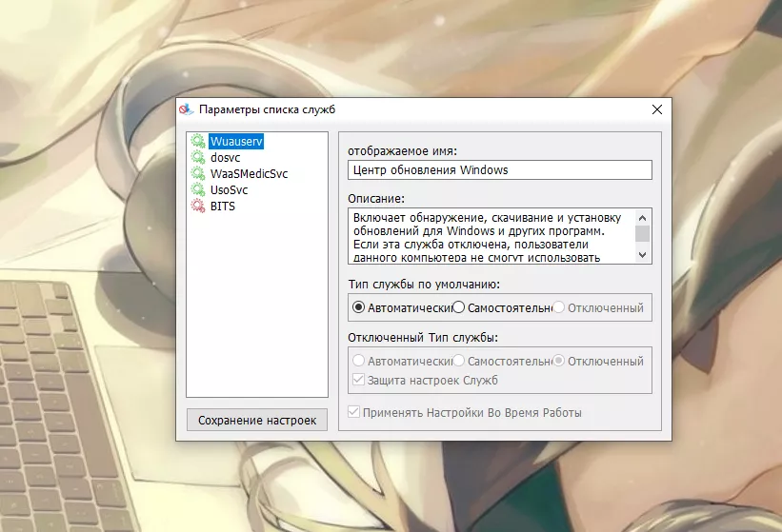Choose Самостоятельно under Тип службы по умолчанию

[459, 307]
